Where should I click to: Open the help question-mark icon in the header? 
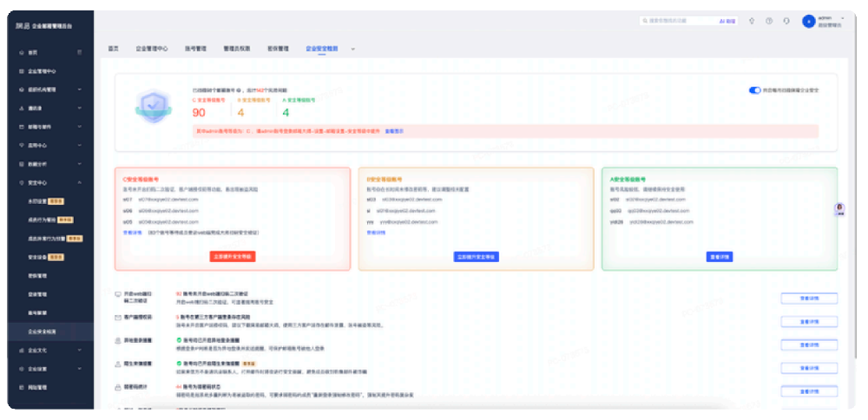click(x=769, y=21)
